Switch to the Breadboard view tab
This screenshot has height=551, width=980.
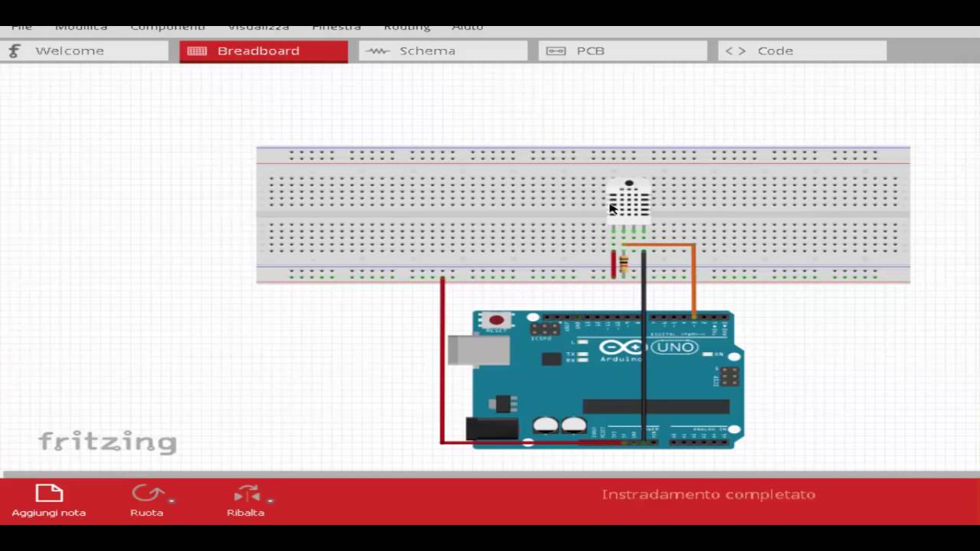263,51
